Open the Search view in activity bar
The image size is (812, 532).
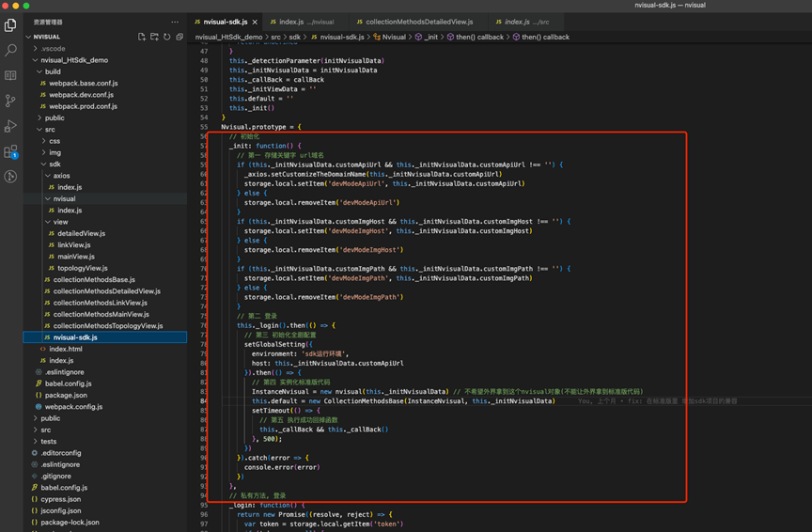(10, 50)
